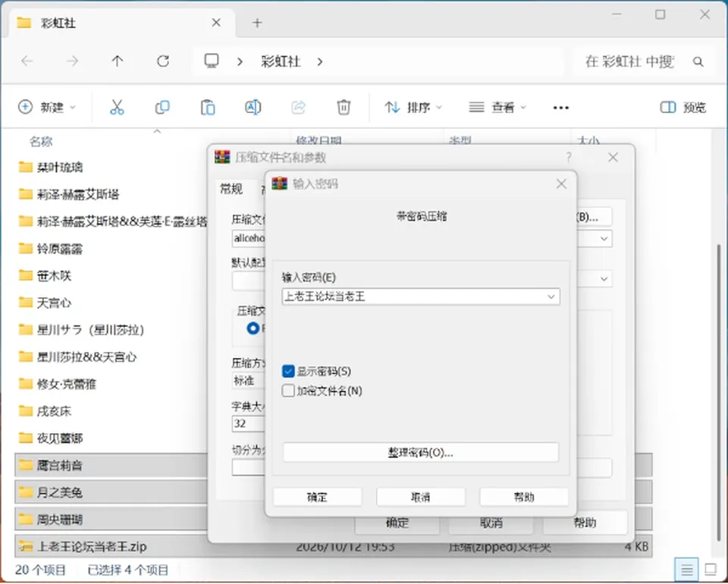Click the 整理密码(O)... button
Viewport: 728px width, 584px height.
click(x=421, y=452)
